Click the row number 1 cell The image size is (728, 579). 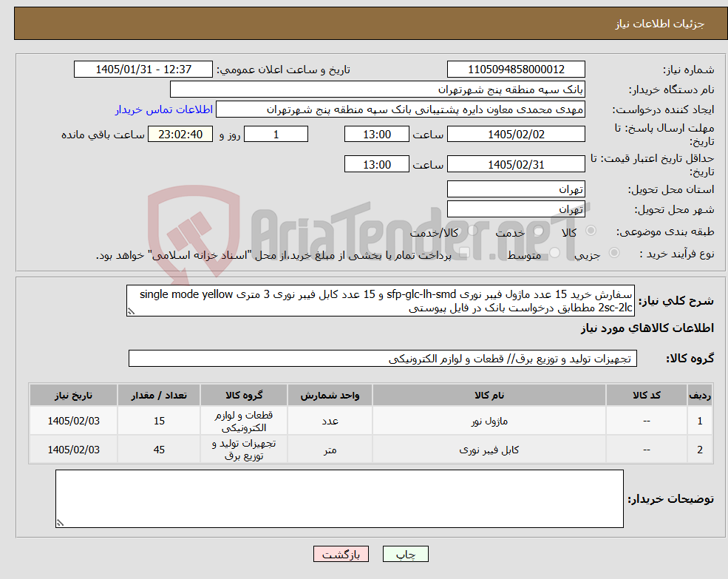700,421
